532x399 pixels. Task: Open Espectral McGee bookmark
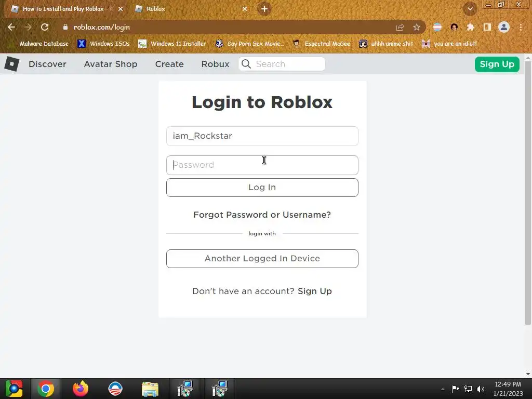[x=322, y=44]
